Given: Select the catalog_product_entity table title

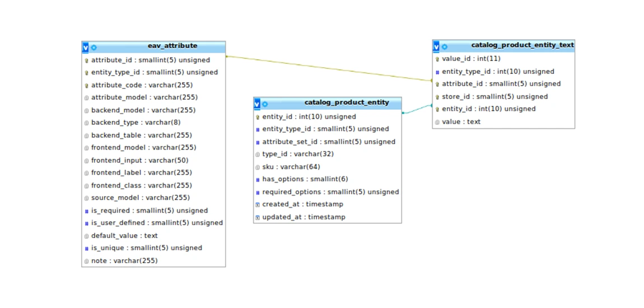Looking at the screenshot, I should [347, 102].
